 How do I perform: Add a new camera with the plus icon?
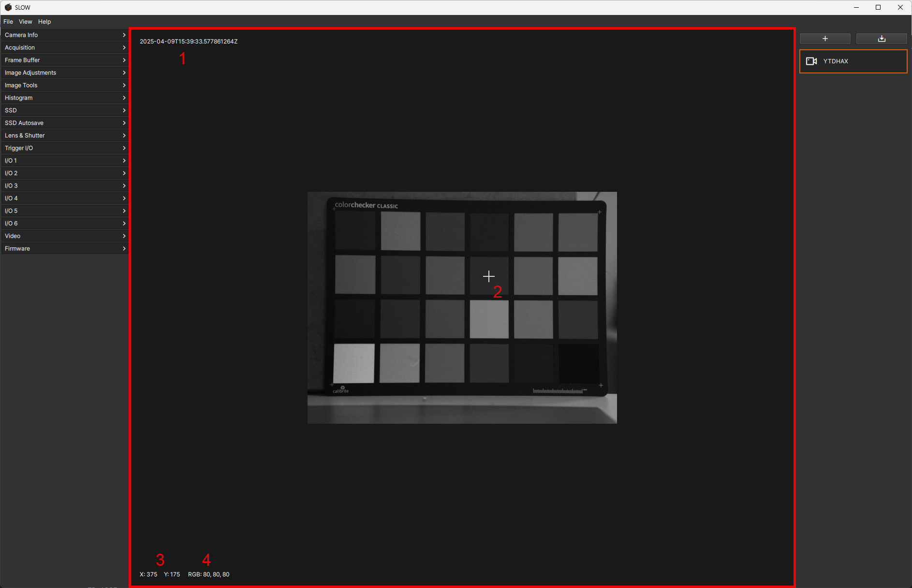click(824, 38)
